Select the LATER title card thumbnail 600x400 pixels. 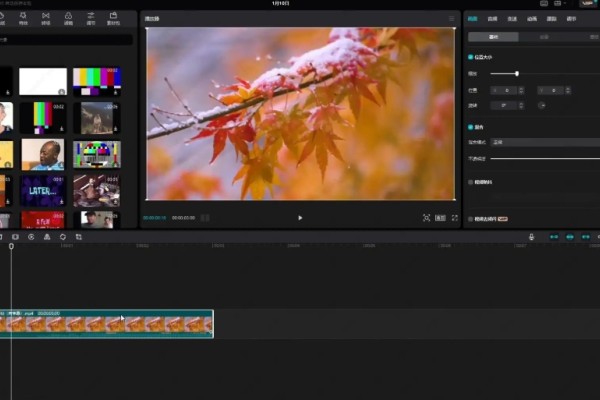43,191
